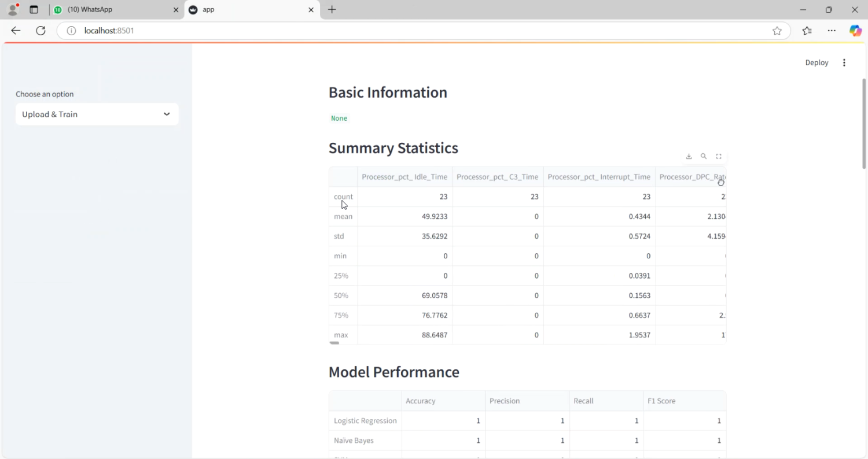The image size is (868, 459).
Task: Open the tab actions menu icon
Action: click(x=34, y=10)
